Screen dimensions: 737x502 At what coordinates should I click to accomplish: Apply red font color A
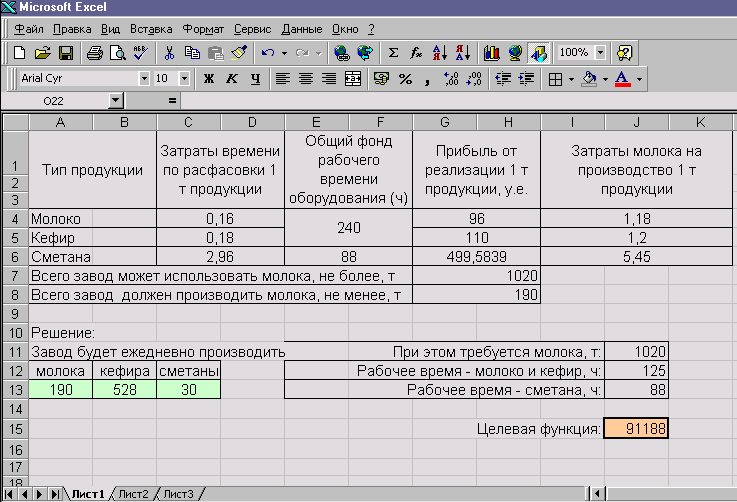[623, 79]
